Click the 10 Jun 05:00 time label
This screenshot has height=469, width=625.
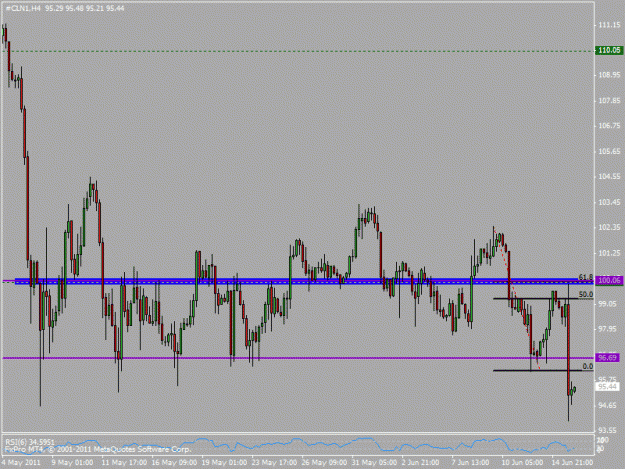[x=522, y=462]
